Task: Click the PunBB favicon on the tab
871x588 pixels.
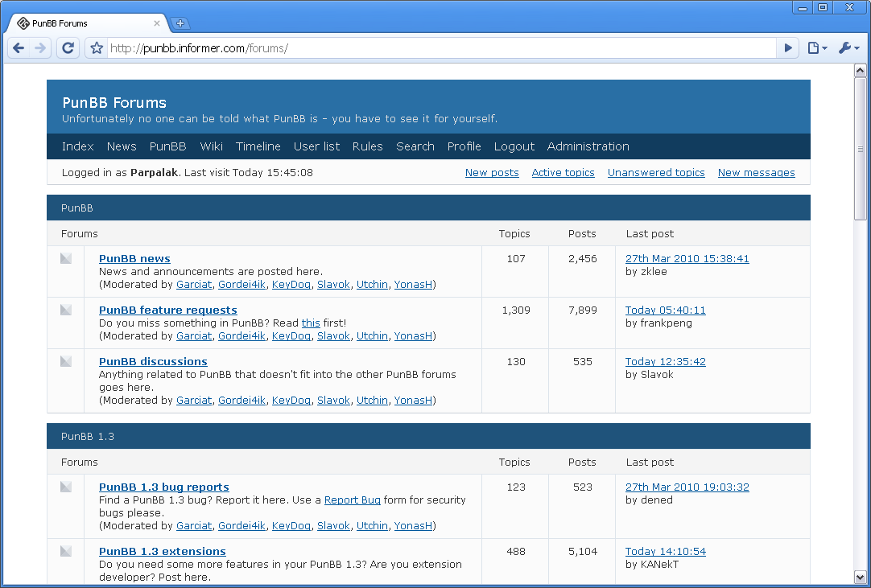Action: (x=23, y=23)
